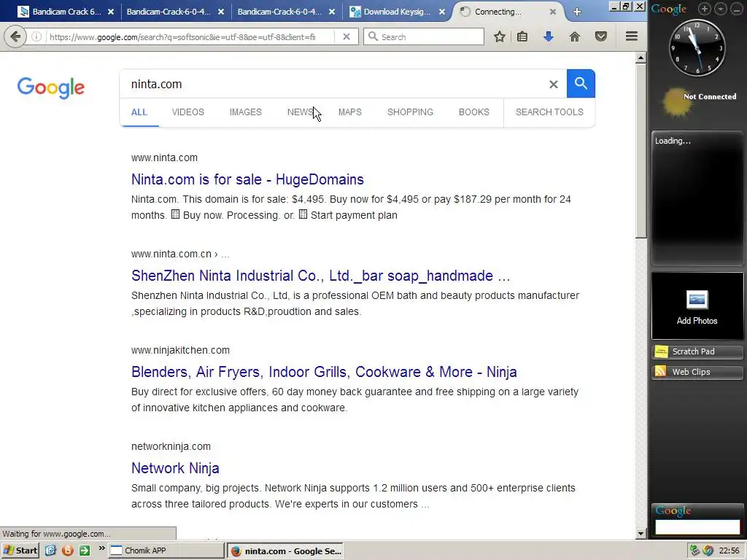
Task: Select the Connecting... tab
Action: pos(498,12)
